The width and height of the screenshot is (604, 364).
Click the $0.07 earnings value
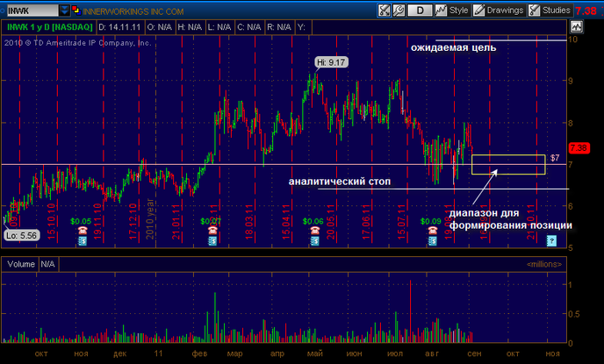[211, 221]
